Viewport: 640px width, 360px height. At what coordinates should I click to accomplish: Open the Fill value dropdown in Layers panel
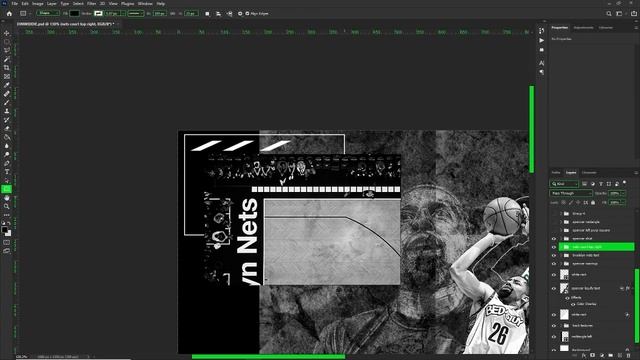(x=623, y=202)
